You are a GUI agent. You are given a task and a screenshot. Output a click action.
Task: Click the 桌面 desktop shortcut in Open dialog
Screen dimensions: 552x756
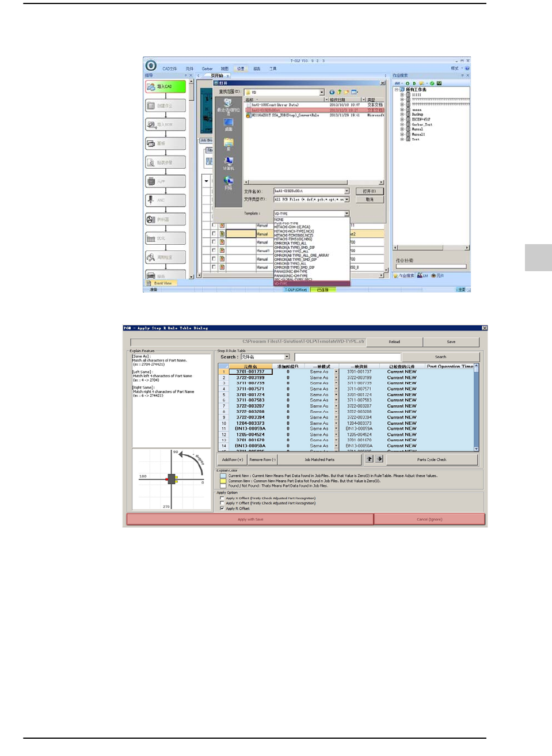[x=228, y=124]
